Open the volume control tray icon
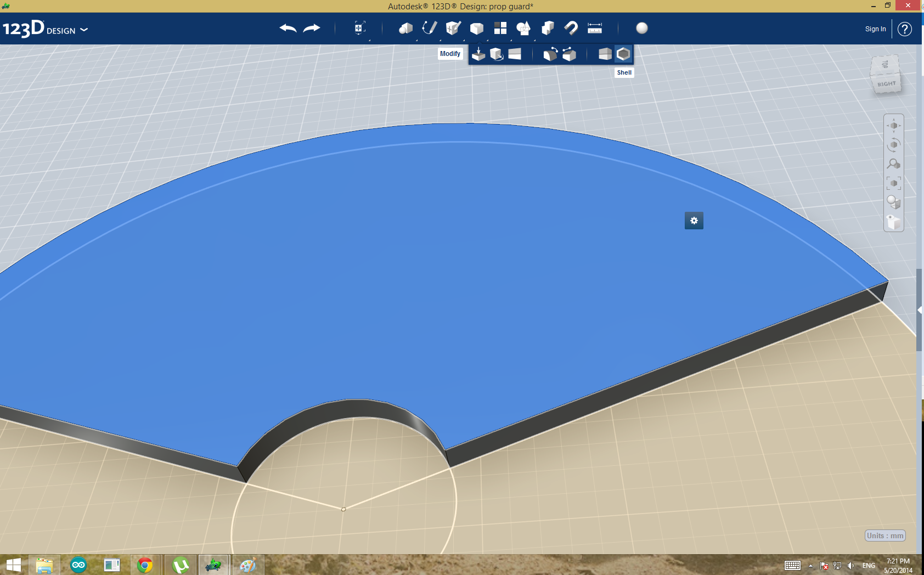The width and height of the screenshot is (924, 575). (x=850, y=566)
